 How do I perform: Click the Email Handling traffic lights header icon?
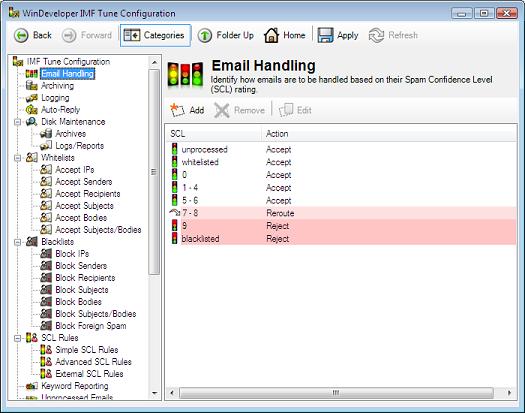[x=185, y=74]
